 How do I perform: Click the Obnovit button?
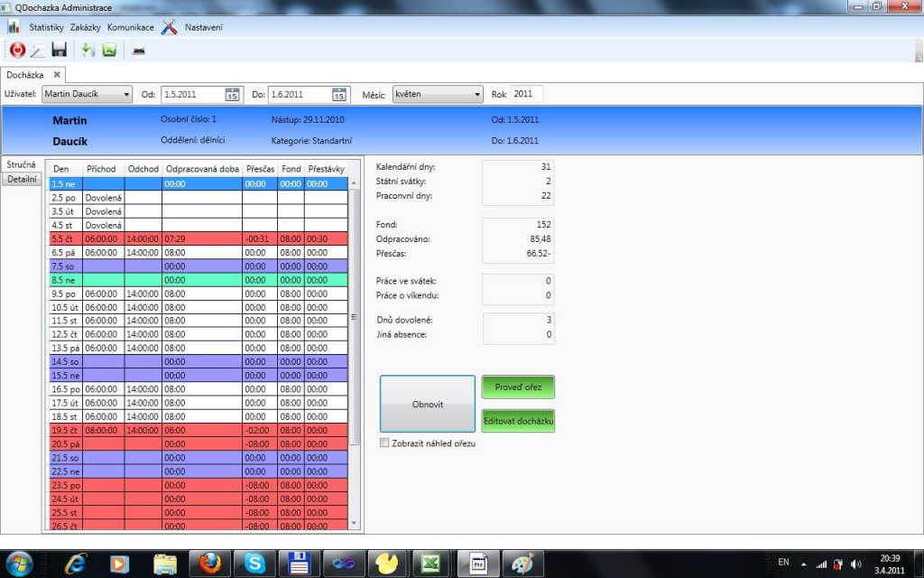click(427, 405)
